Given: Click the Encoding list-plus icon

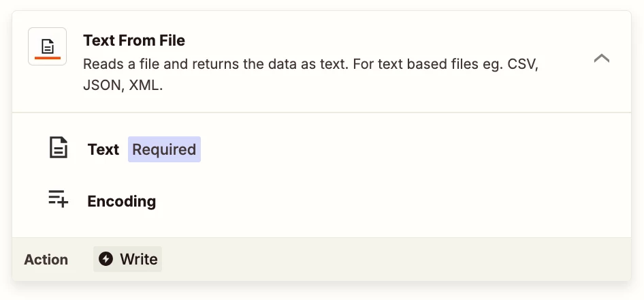Looking at the screenshot, I should tap(59, 200).
